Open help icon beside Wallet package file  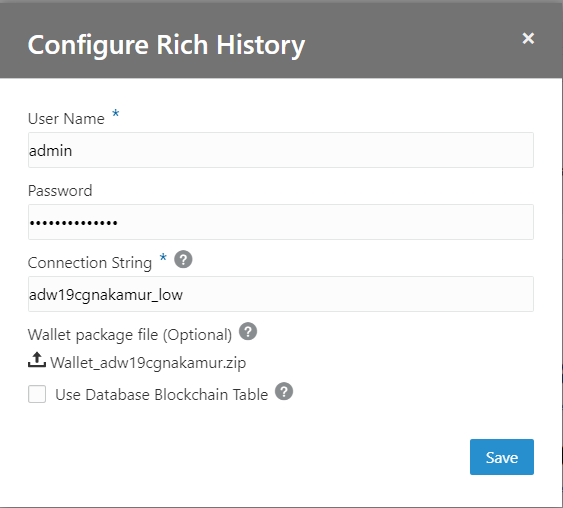(248, 331)
